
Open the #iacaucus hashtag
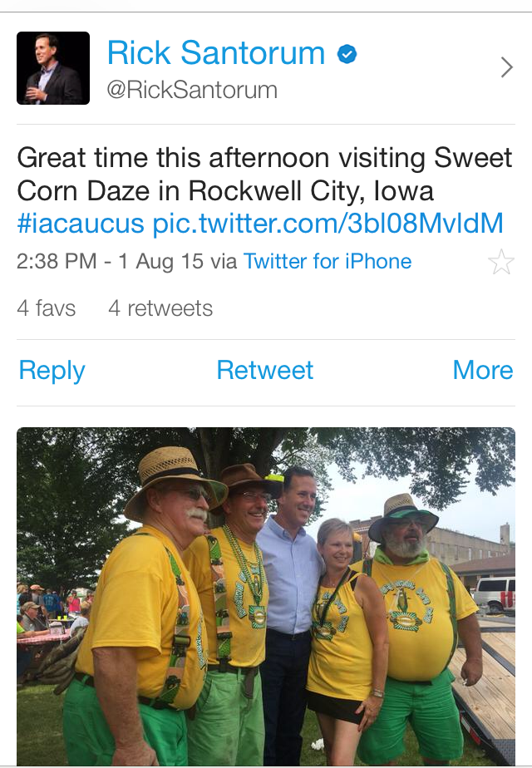coord(80,223)
